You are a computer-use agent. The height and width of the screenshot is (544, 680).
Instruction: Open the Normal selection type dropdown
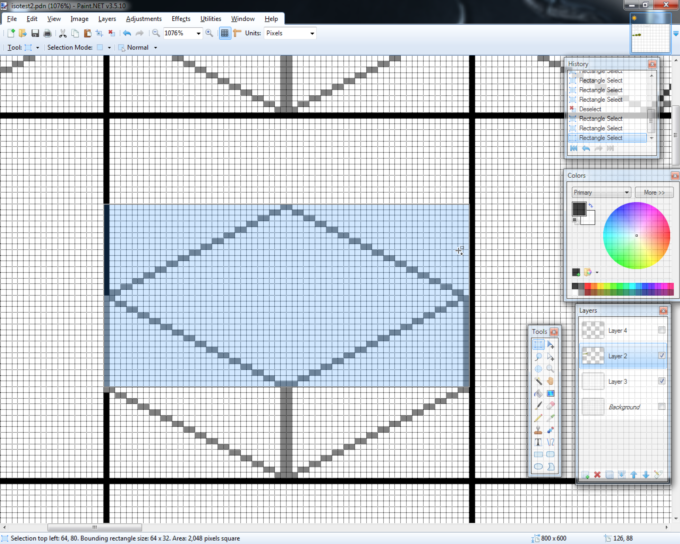[x=155, y=48]
